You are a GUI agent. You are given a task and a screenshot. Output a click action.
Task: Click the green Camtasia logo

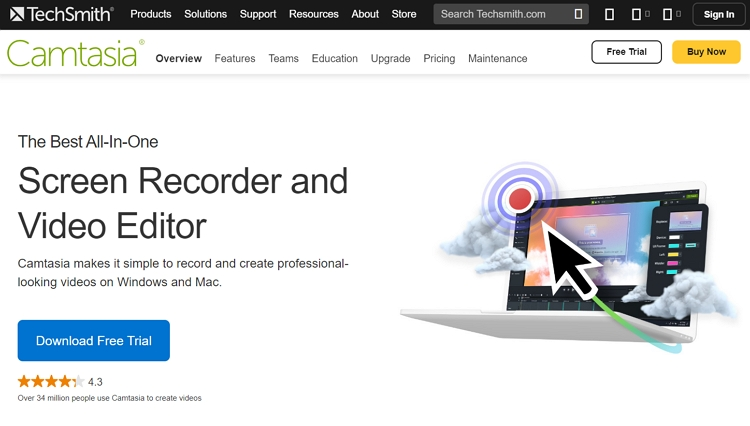tap(75, 53)
